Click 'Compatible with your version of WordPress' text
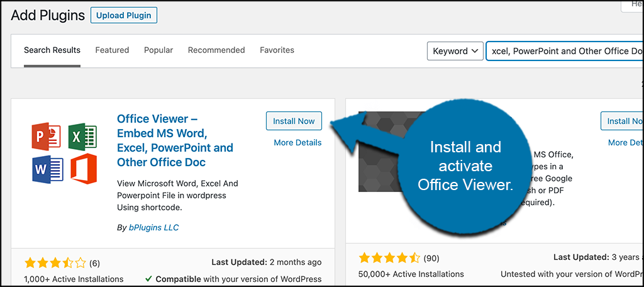 pyautogui.click(x=234, y=279)
